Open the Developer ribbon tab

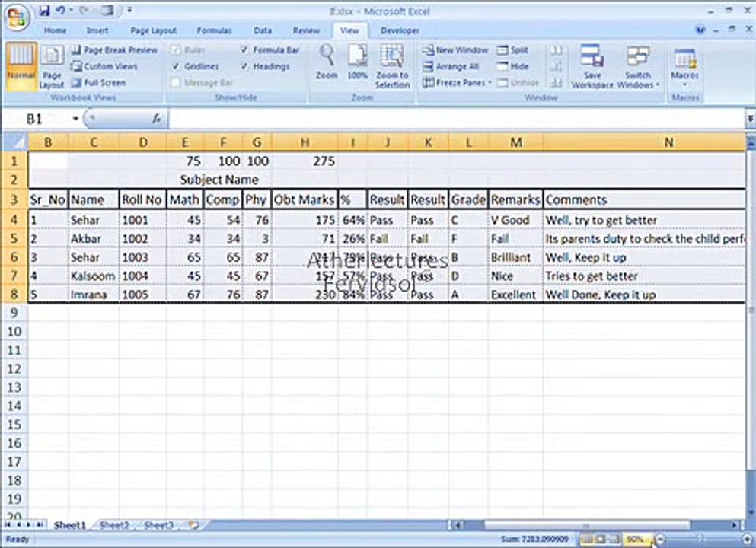(400, 30)
